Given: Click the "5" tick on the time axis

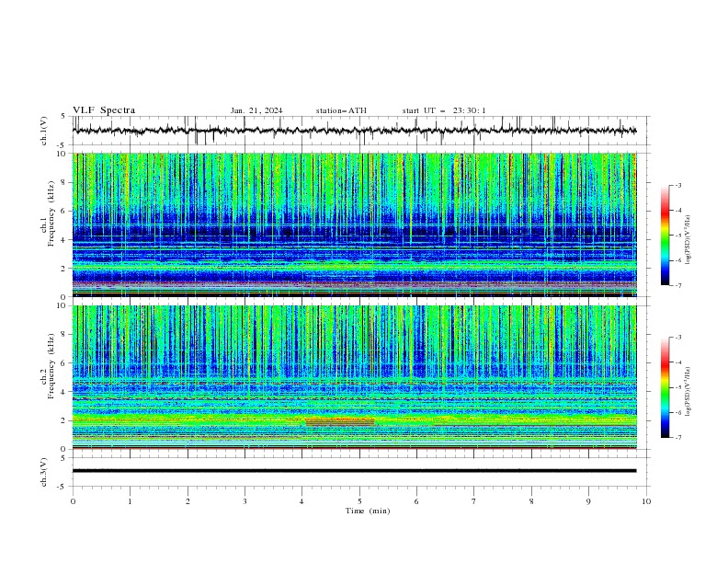Looking at the screenshot, I should [x=359, y=501].
